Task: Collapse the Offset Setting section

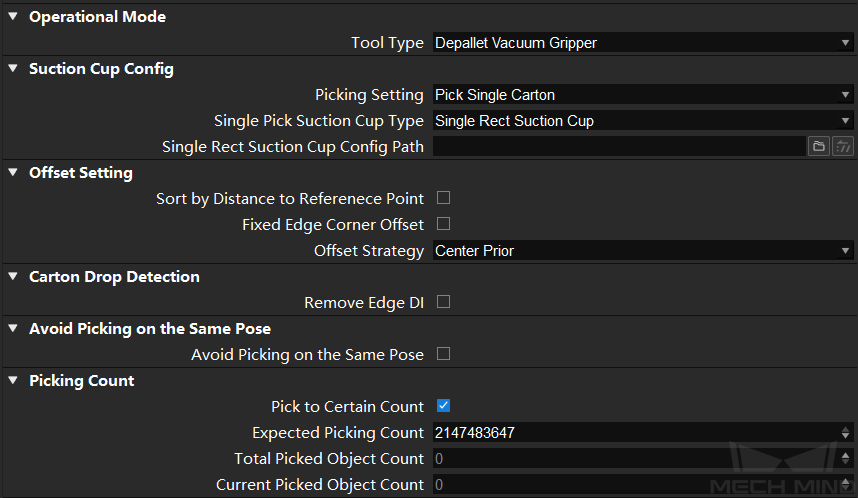Action: point(13,172)
